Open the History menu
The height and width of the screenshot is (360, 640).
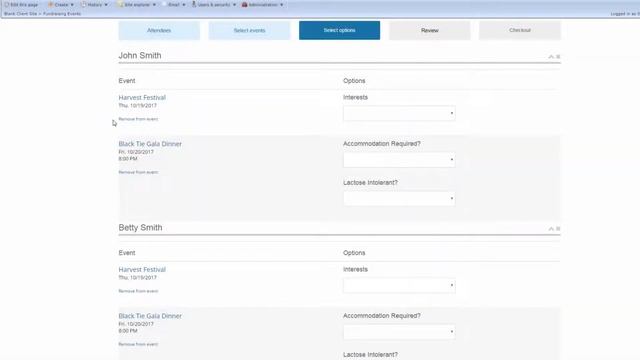pyautogui.click(x=94, y=4)
